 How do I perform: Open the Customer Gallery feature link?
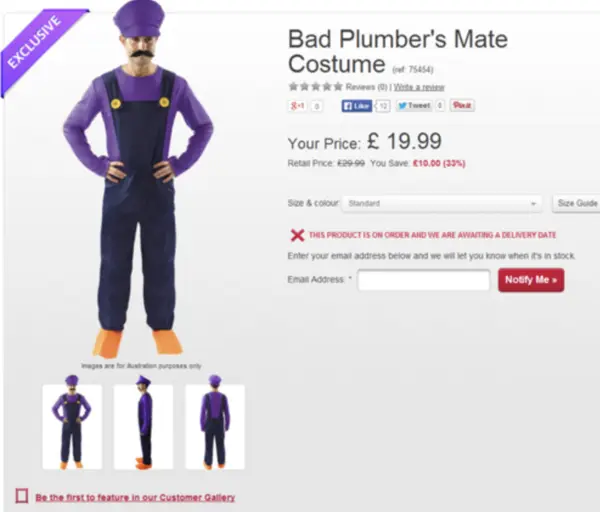tap(135, 497)
